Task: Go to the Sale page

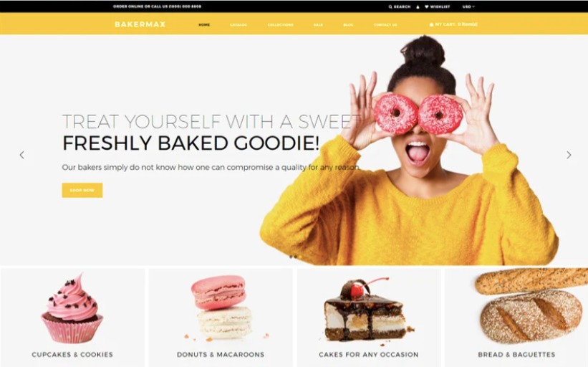Action: point(318,25)
